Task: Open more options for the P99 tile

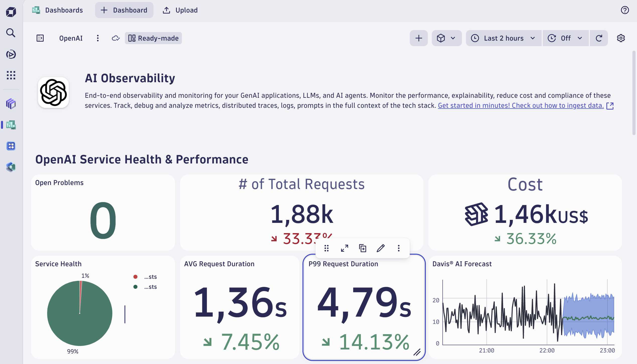Action: click(399, 248)
